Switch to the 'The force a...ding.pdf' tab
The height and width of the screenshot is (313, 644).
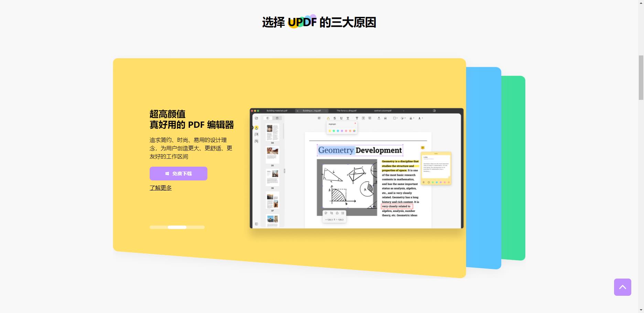pos(347,111)
